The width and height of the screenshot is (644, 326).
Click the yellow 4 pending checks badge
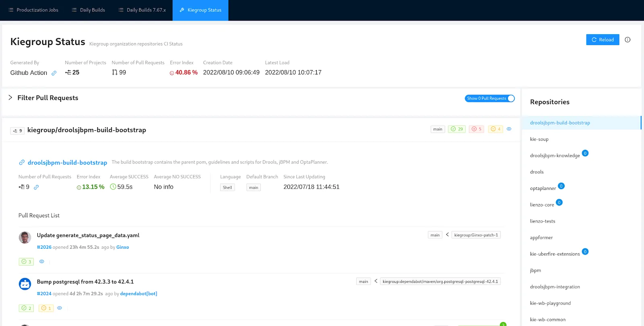(495, 129)
